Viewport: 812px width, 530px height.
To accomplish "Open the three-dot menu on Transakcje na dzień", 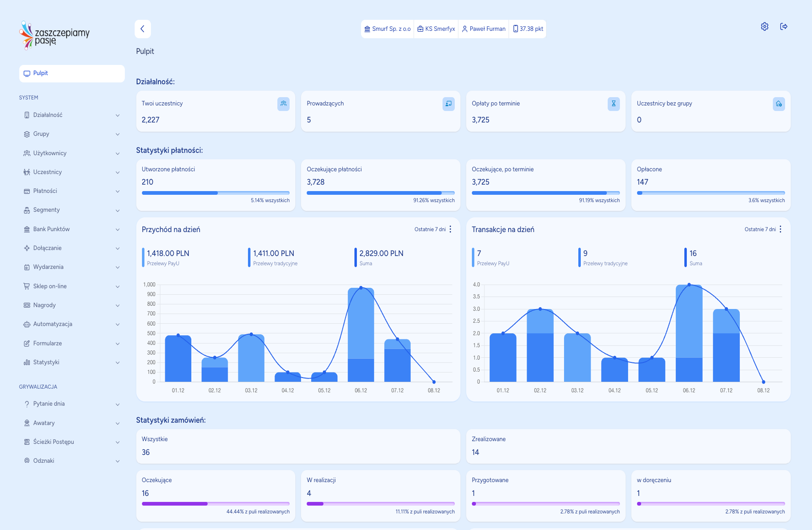I will coord(780,229).
